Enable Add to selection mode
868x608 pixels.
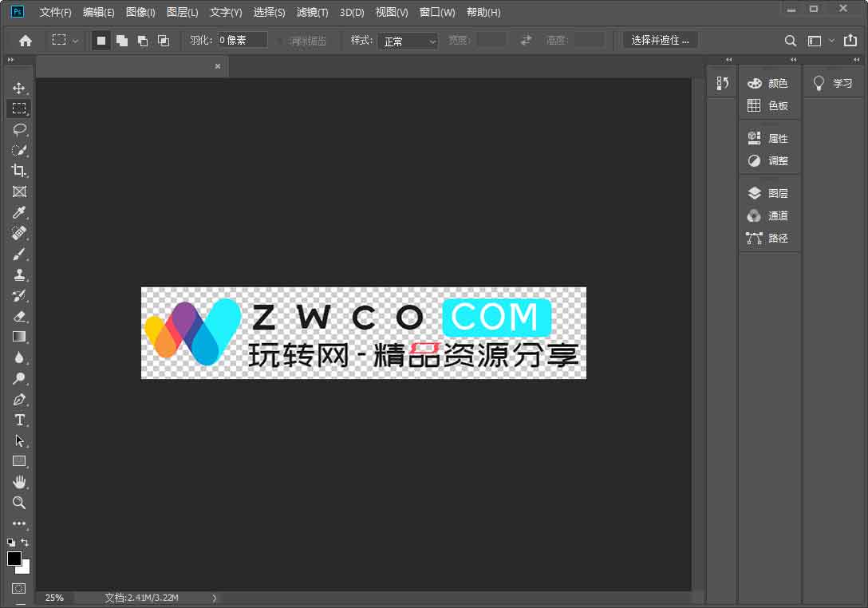(122, 41)
